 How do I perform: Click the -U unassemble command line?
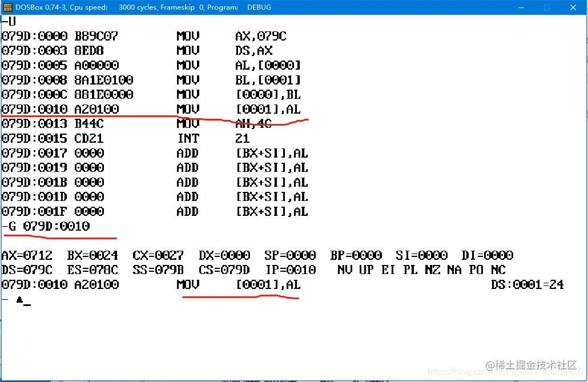click(x=9, y=21)
